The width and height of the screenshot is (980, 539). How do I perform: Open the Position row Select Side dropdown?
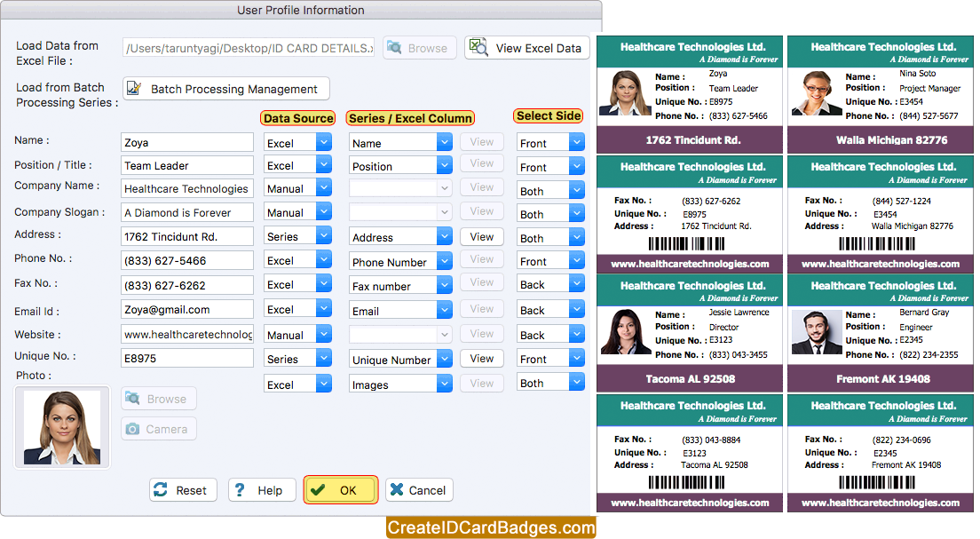pyautogui.click(x=550, y=167)
